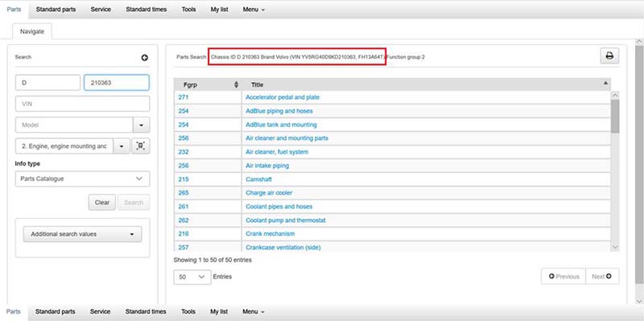The image size is (644, 321).
Task: Open the Model dropdown arrow
Action: click(142, 125)
